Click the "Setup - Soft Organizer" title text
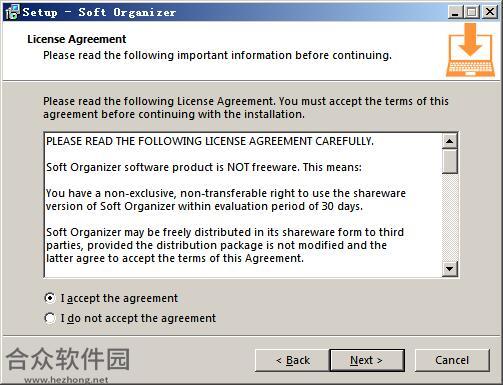The image size is (503, 385). tap(99, 12)
